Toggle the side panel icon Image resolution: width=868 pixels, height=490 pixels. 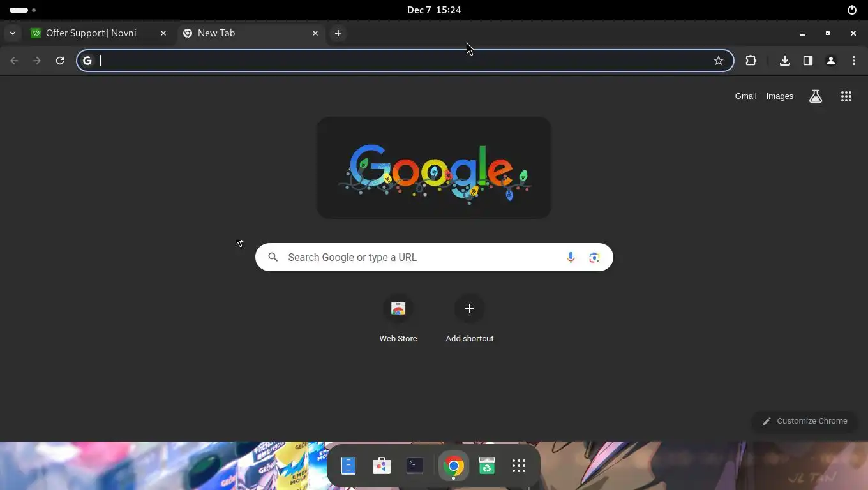coord(808,61)
